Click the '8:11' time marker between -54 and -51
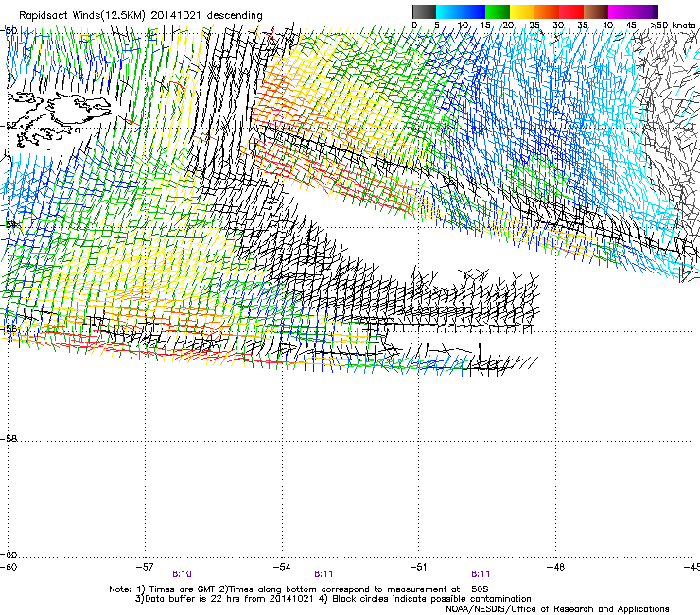700x615 pixels. 324,574
